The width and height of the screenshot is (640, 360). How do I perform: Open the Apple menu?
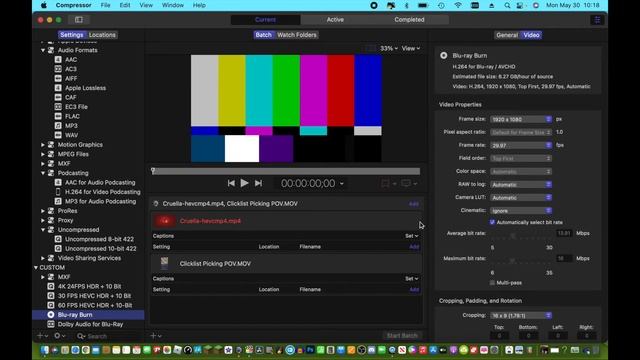tap(44, 5)
